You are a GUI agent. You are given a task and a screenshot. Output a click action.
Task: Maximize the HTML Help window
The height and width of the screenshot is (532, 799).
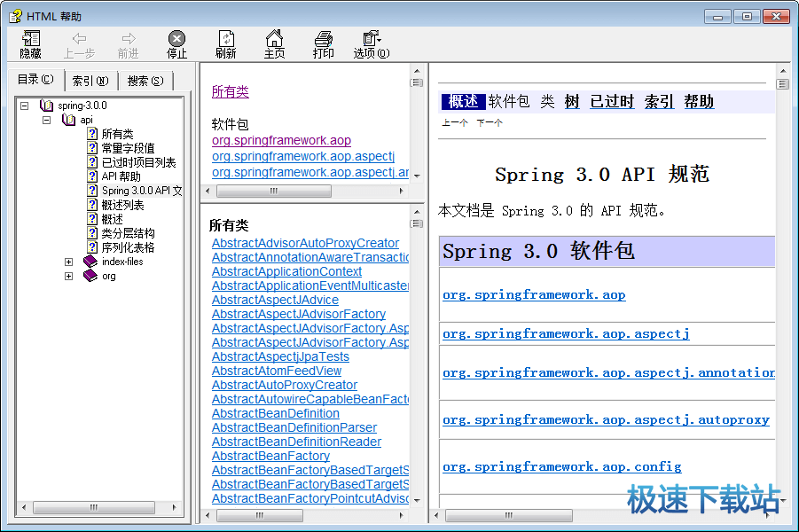pyautogui.click(x=747, y=16)
